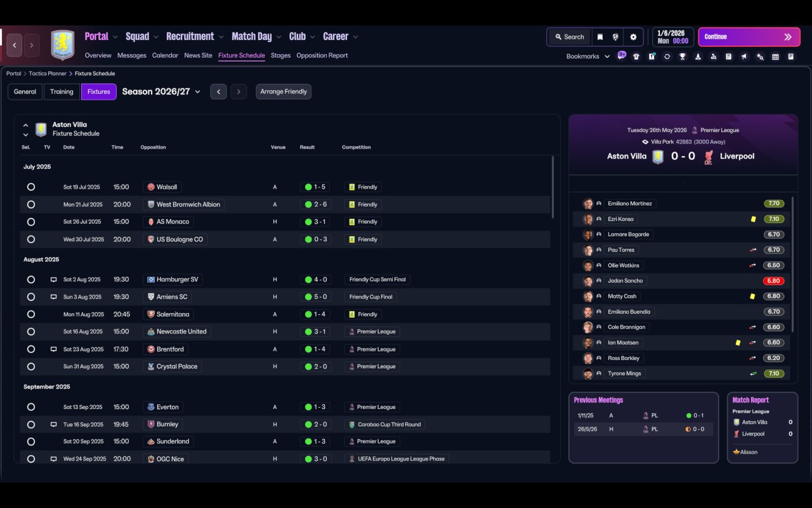This screenshot has height=508, width=812.
Task: Click the 1/11/25 previous meeting row
Action: (643, 415)
